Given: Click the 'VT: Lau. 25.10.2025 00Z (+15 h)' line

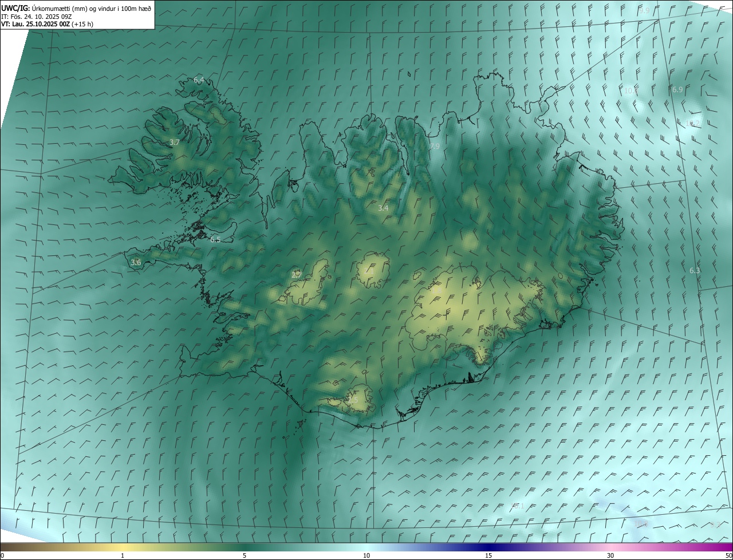Looking at the screenshot, I should coord(48,24).
